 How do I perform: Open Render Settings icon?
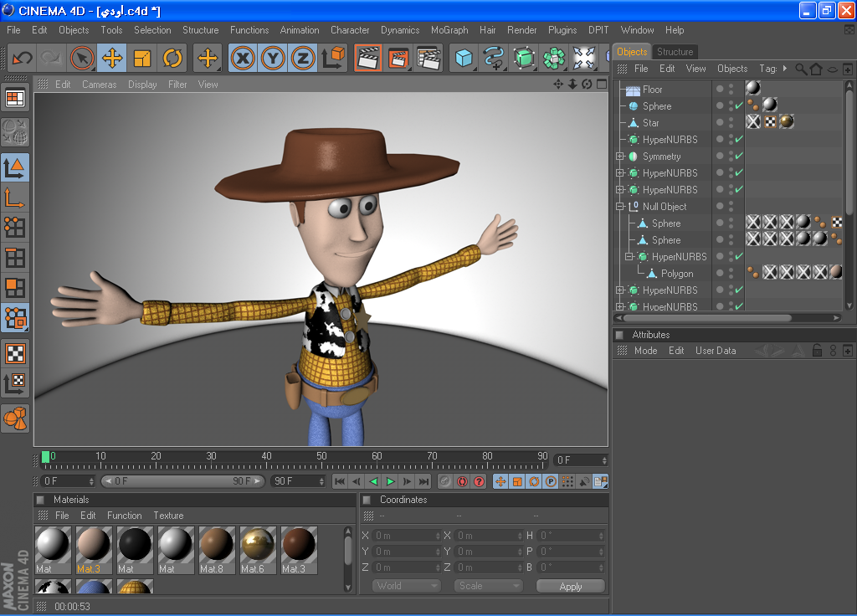[428, 58]
